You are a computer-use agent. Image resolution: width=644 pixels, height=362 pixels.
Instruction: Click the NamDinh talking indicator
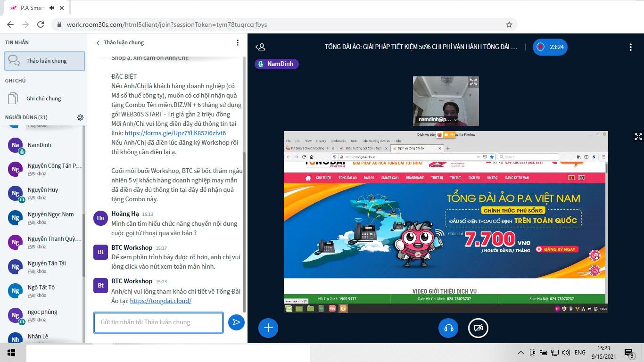coord(277,64)
